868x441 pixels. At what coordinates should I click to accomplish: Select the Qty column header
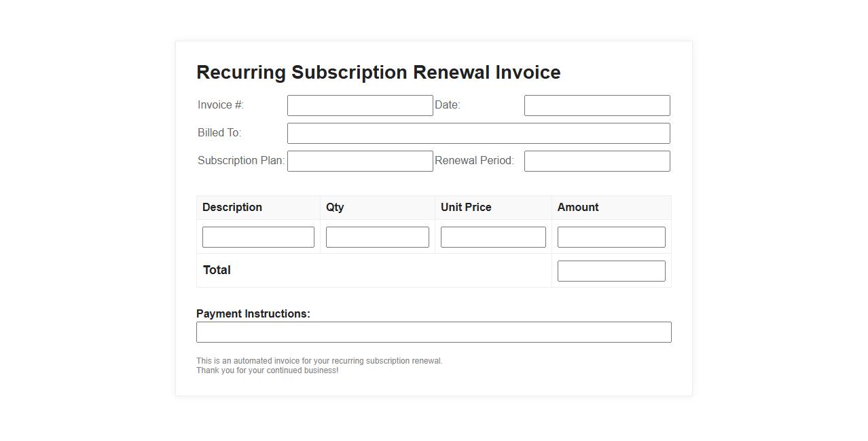pos(335,208)
